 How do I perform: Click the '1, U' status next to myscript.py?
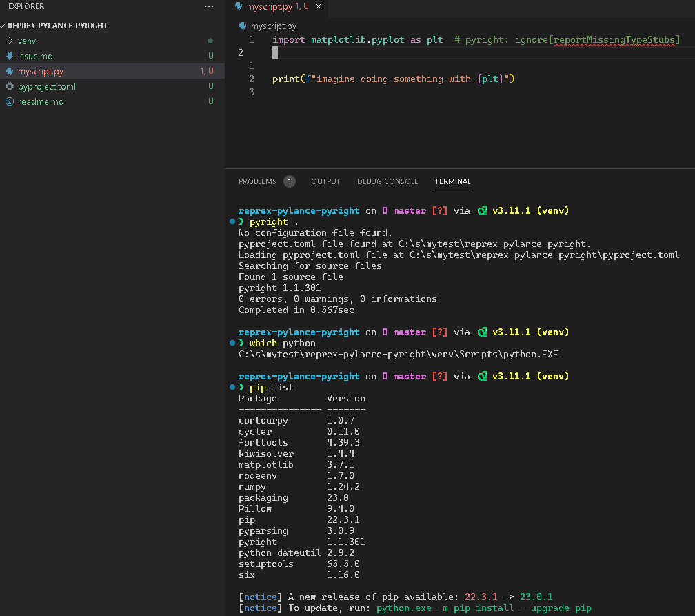coord(207,71)
